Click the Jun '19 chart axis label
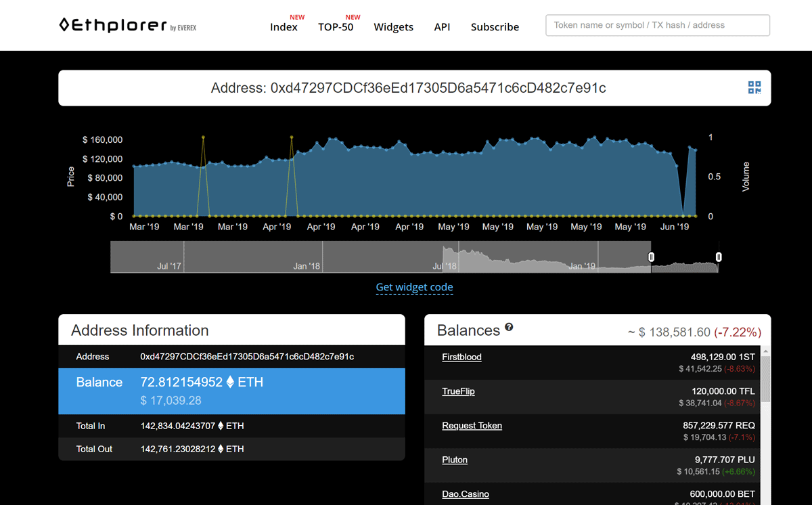 coord(675,227)
